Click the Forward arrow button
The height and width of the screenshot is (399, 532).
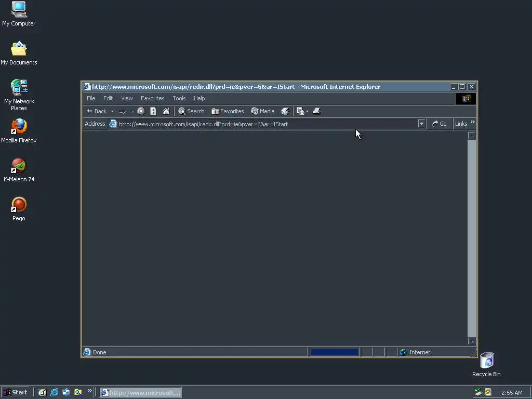(123, 111)
